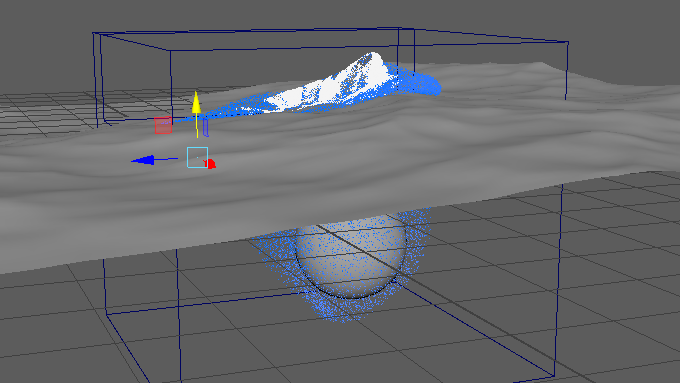Click the blue Z-axis shaft line
Image resolution: width=680 pixels, height=383 pixels.
coord(166,159)
